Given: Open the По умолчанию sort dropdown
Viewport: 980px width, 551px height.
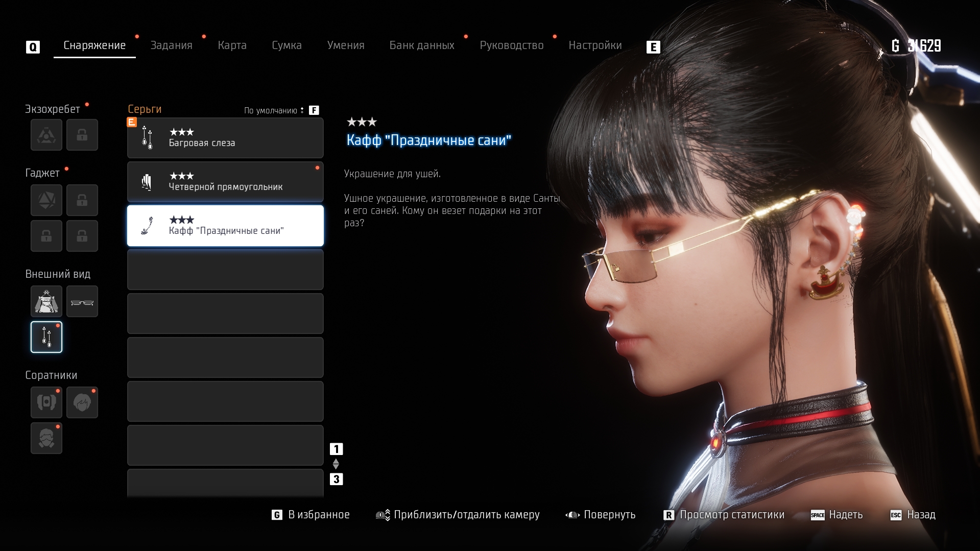Looking at the screenshot, I should coord(274,110).
